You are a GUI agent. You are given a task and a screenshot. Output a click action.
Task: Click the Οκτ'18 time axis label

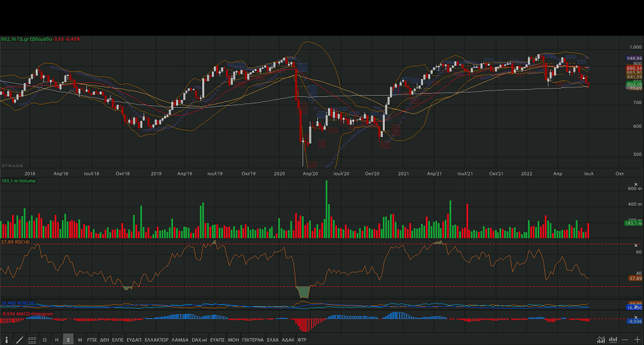click(x=123, y=173)
